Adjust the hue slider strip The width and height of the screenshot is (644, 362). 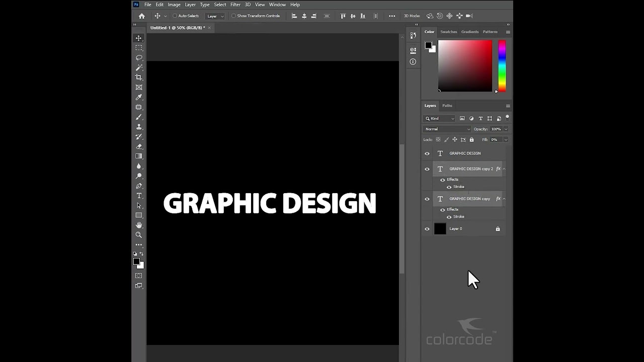coord(502,66)
